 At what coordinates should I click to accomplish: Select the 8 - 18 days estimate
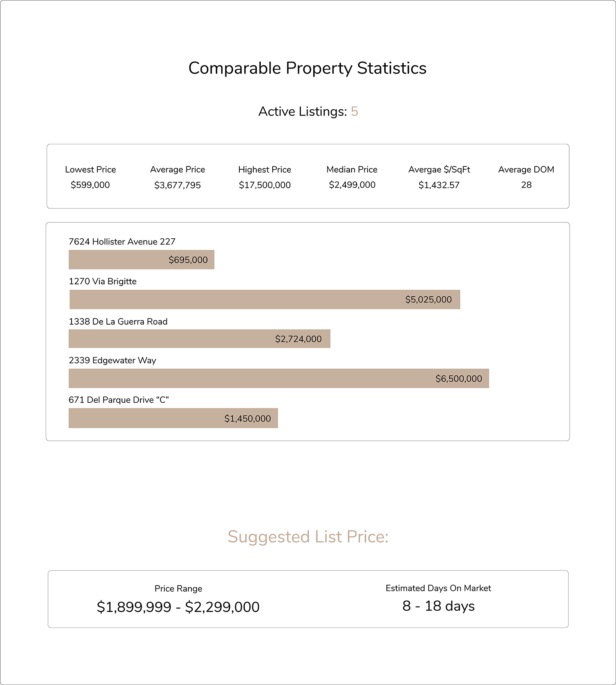[439, 606]
